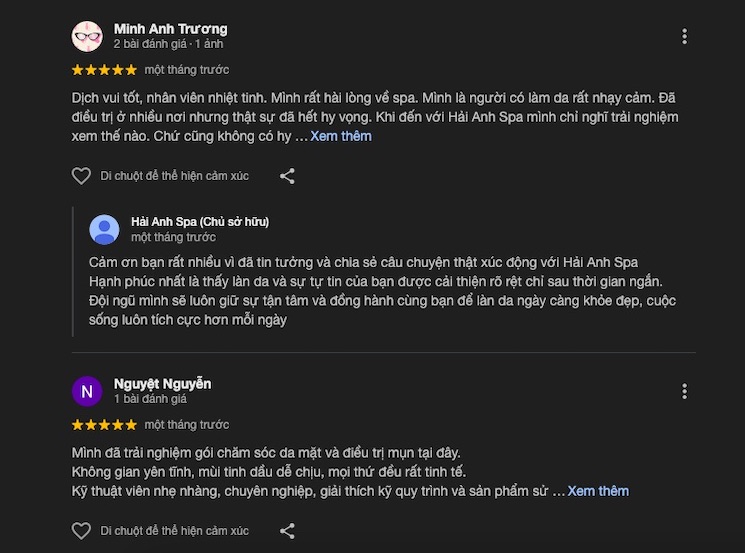745x553 pixels.
Task: Expand Nguyệt Nguyễn's review with Xem thêm
Action: 598,491
